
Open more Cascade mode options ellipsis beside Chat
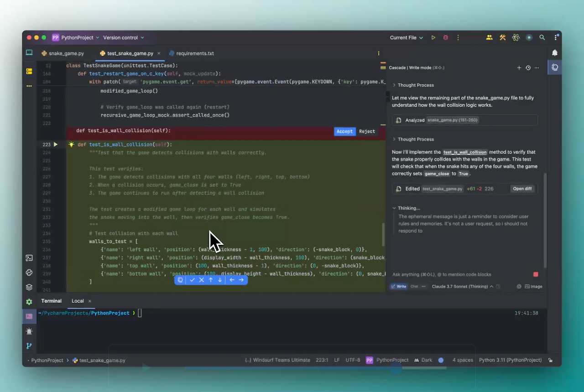[423, 287]
